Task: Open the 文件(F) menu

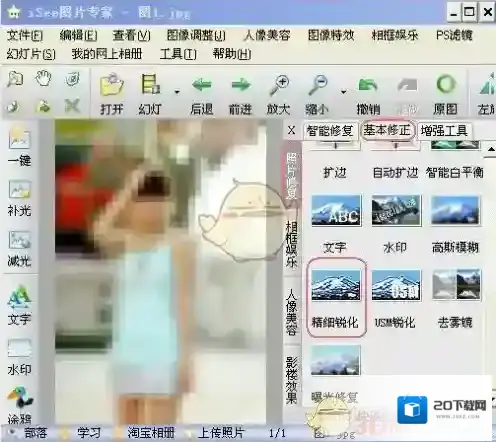Action: pyautogui.click(x=25, y=36)
